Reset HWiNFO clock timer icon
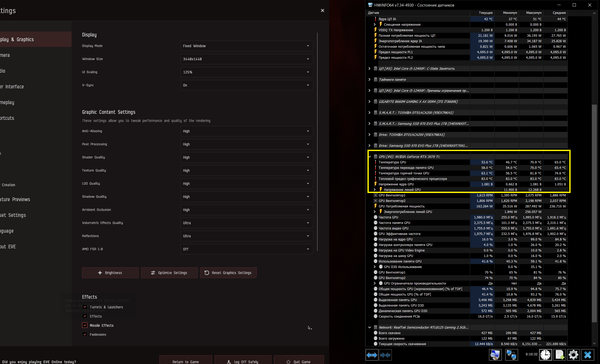This screenshot has width=600, height=364. 545,355
